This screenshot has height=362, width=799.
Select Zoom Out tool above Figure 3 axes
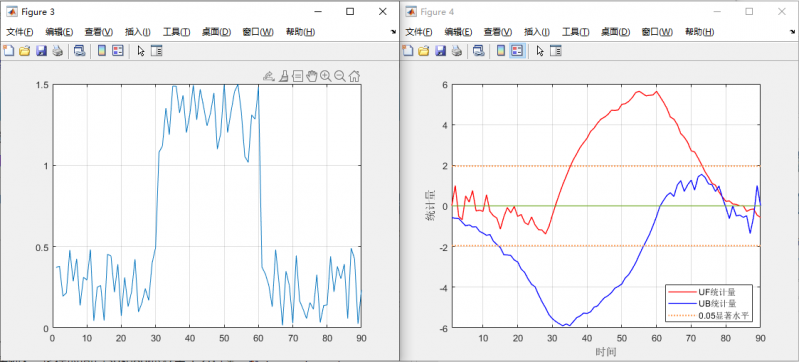tap(340, 76)
